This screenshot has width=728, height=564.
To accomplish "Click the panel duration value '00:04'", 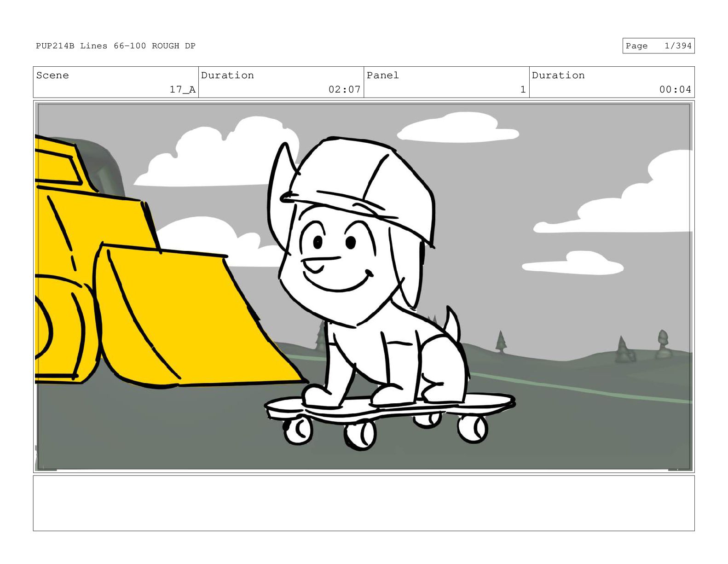I will click(675, 90).
